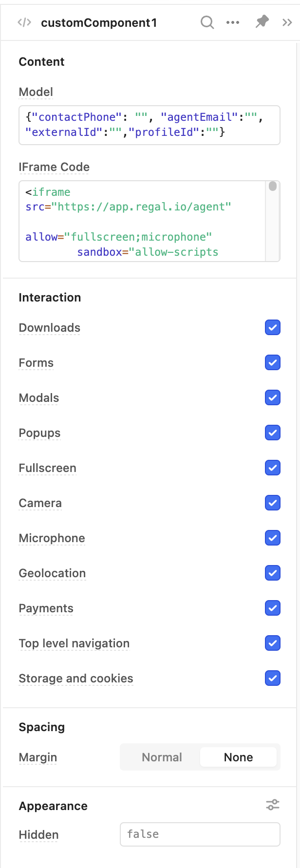This screenshot has height=868, width=300.
Task: Uncheck Storage and cookies checkbox
Action: tap(273, 678)
